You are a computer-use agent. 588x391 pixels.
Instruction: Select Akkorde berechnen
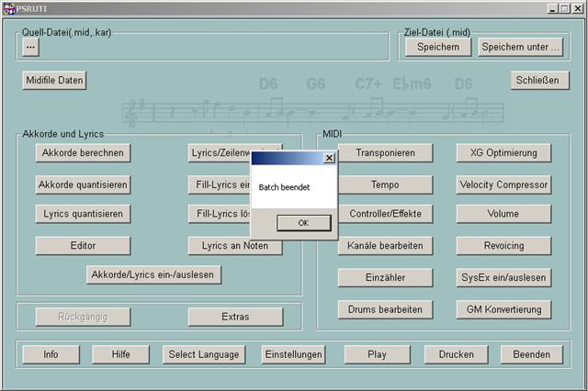[x=83, y=152]
